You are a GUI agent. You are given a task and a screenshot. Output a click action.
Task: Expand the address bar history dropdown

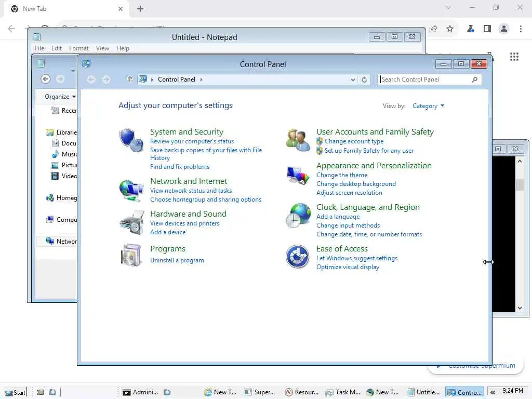(x=353, y=79)
